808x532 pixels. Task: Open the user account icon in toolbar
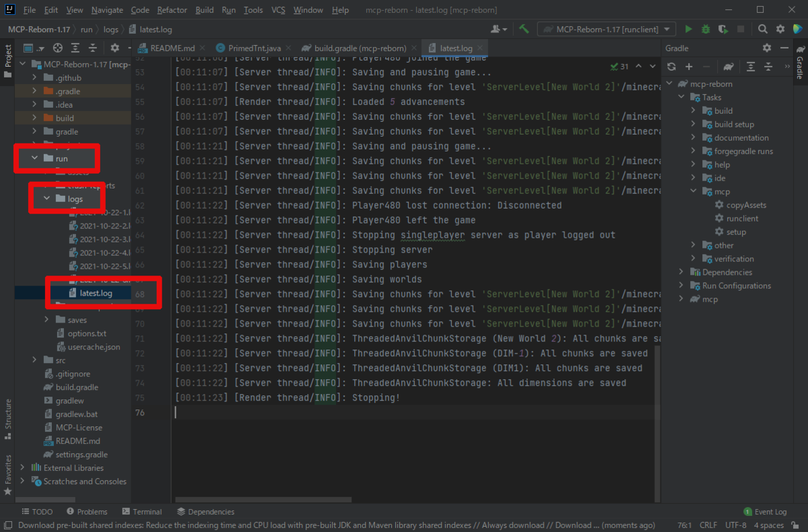pyautogui.click(x=499, y=29)
